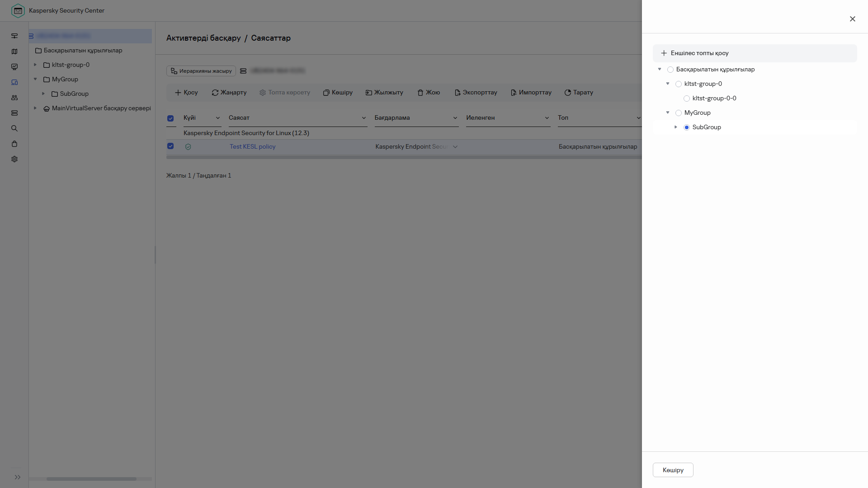Open users icon in left sidebar
The height and width of the screenshot is (488, 868).
click(x=14, y=98)
